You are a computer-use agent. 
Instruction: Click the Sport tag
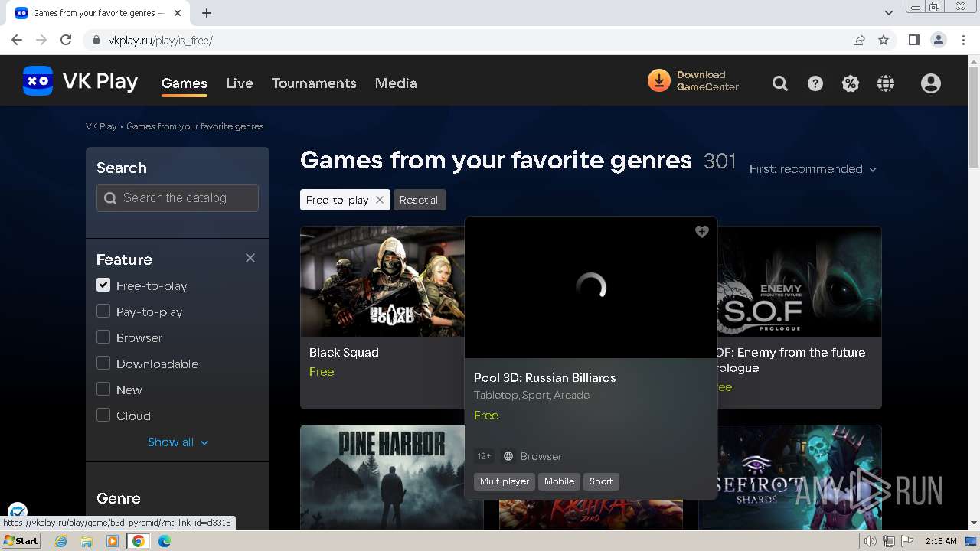pyautogui.click(x=601, y=481)
